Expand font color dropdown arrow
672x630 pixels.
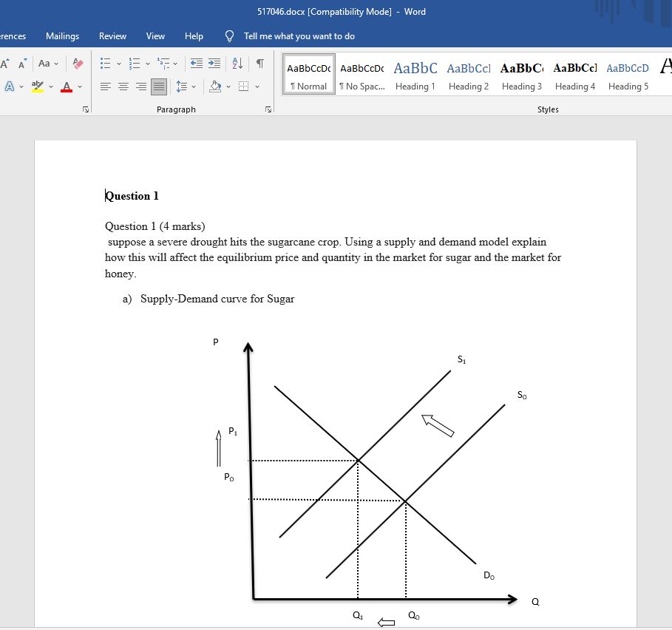pyautogui.click(x=80, y=87)
